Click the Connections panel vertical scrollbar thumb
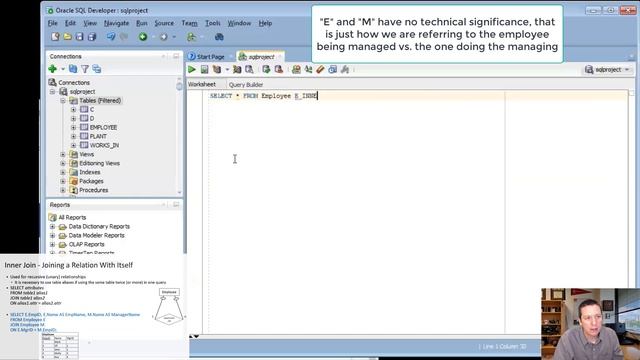Image resolution: width=640 pixels, height=360 pixels. coord(179,86)
